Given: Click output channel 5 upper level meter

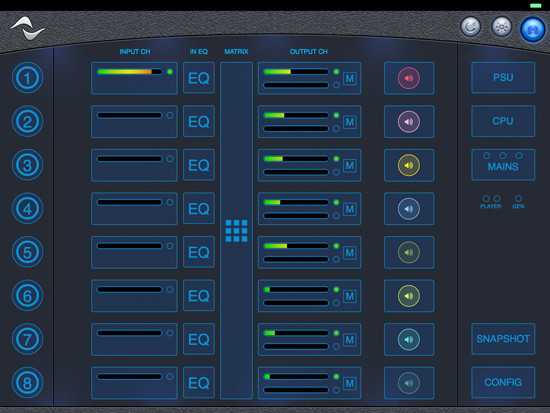Looking at the screenshot, I should [x=296, y=246].
